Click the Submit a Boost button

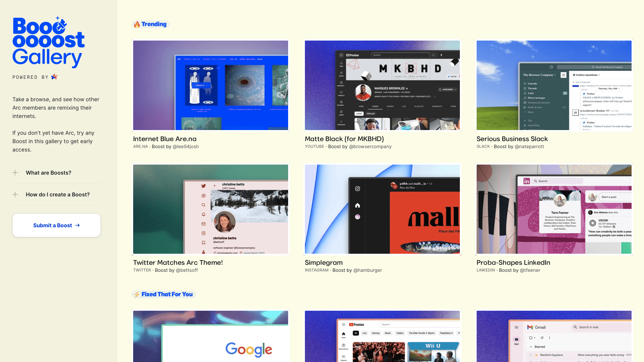56,225
